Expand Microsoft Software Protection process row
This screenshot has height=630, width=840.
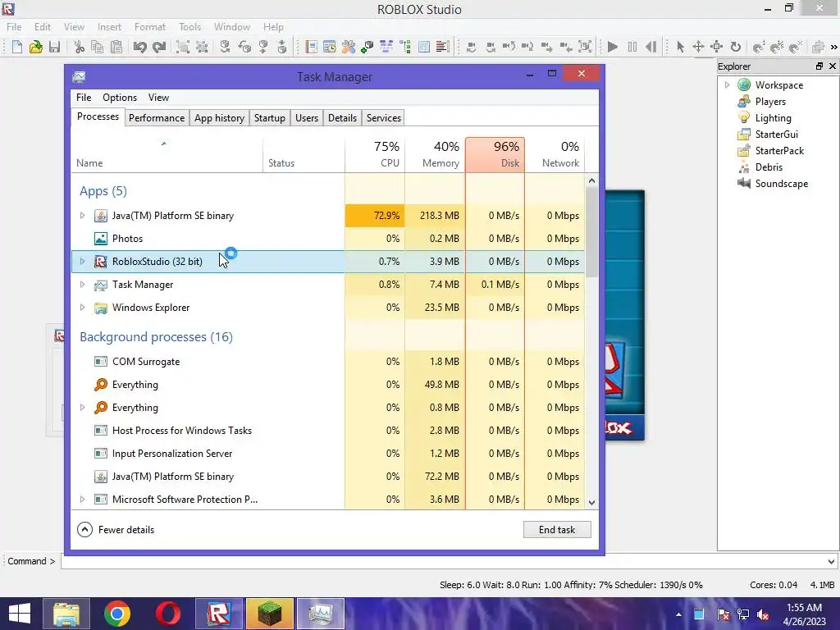pyautogui.click(x=82, y=500)
